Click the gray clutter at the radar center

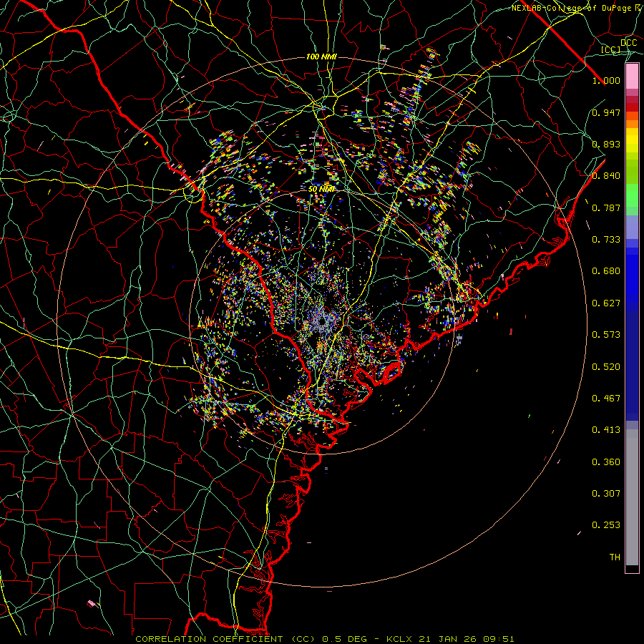(x=323, y=322)
